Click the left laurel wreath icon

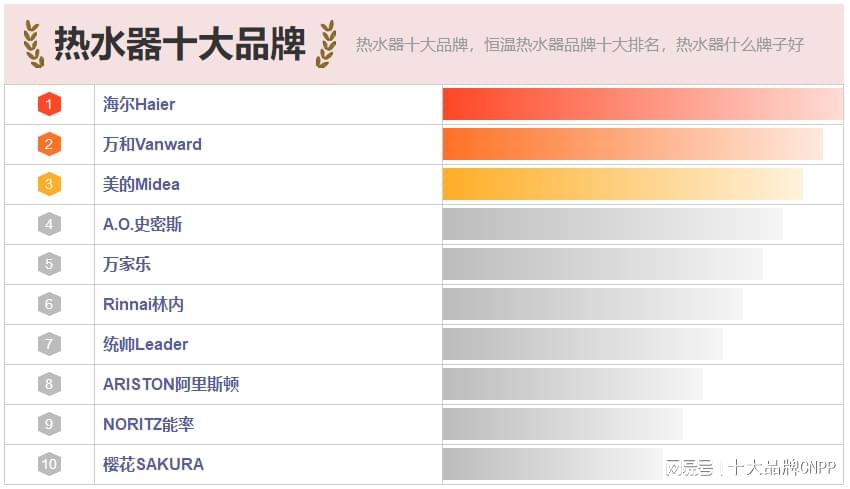[34, 43]
